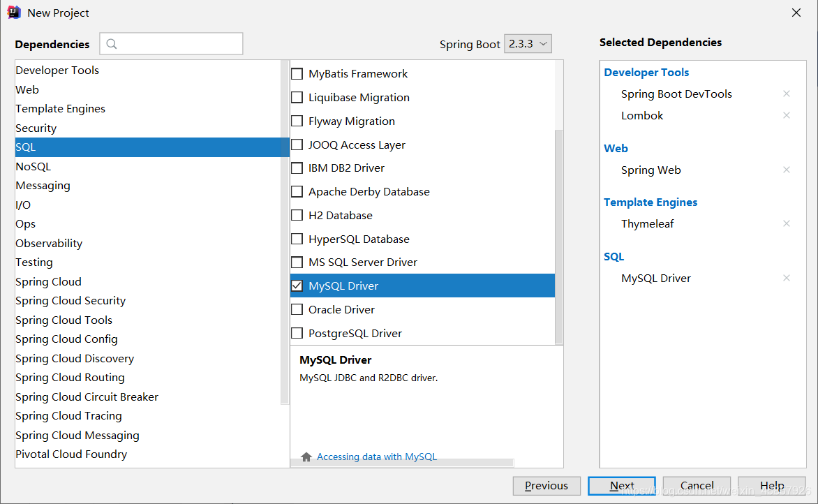The height and width of the screenshot is (504, 818).
Task: Select the Spring Cloud Tools category
Action: pos(148,320)
